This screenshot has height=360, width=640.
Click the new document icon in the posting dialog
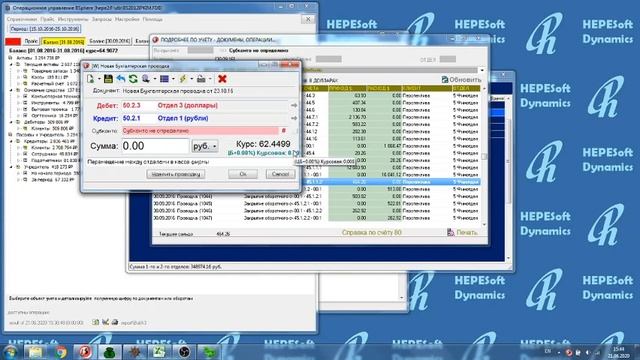91,79
